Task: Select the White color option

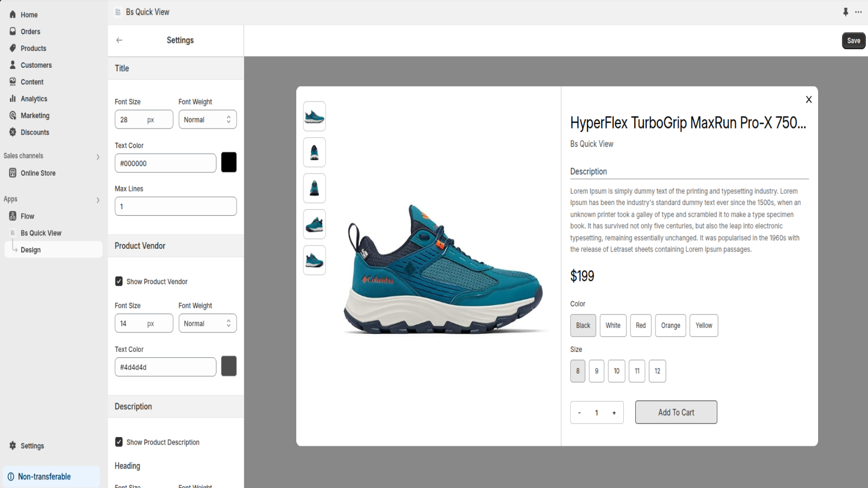Action: click(612, 325)
